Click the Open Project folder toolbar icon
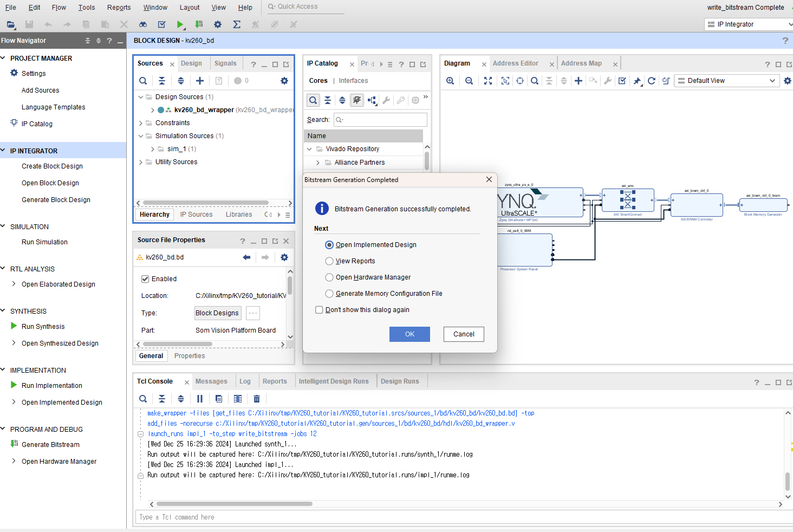This screenshot has height=532, width=793. pyautogui.click(x=11, y=24)
